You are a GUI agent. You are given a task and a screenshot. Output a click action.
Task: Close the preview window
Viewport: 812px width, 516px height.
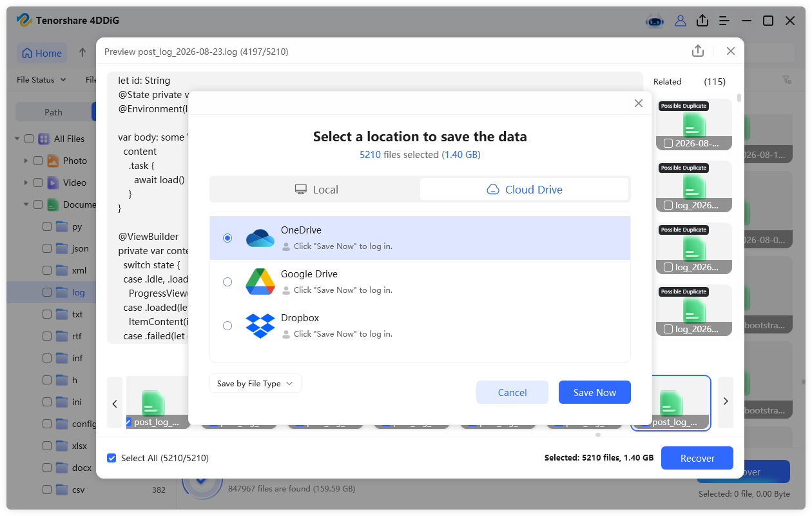click(x=730, y=51)
